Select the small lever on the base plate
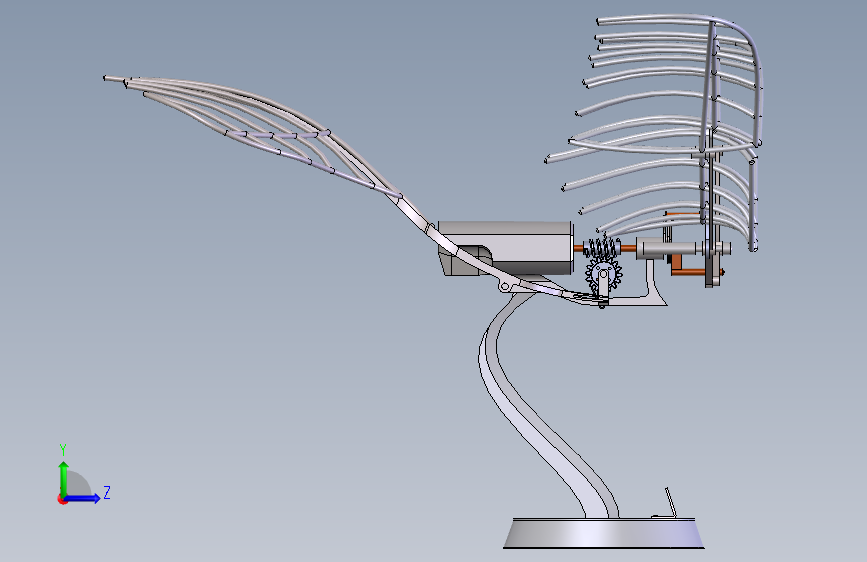Viewport: 867px width, 562px height. click(x=670, y=503)
